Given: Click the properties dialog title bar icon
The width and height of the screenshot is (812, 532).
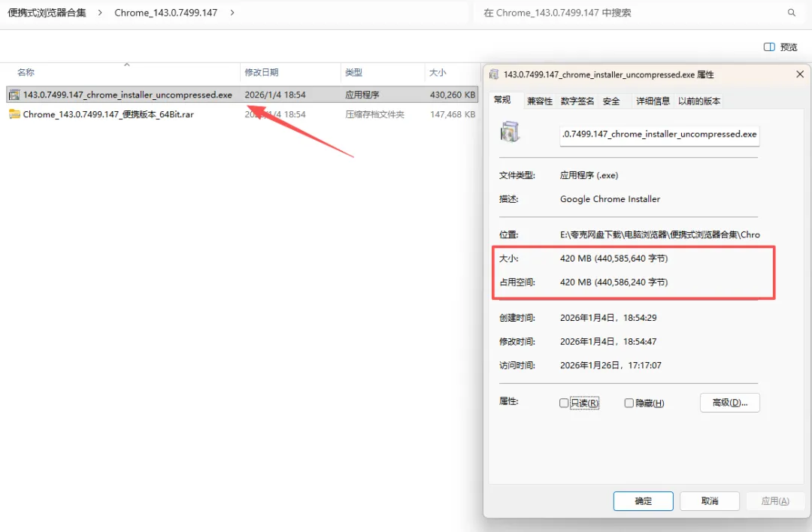Looking at the screenshot, I should pyautogui.click(x=494, y=74).
